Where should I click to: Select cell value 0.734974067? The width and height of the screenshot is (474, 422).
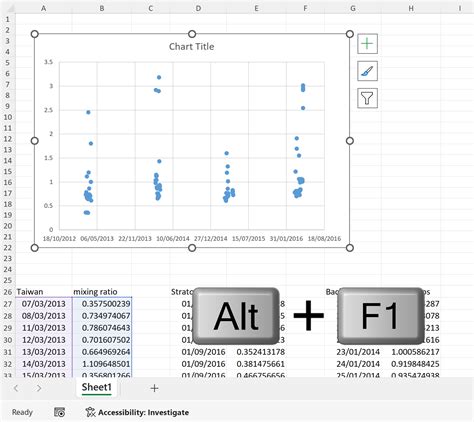pos(102,316)
